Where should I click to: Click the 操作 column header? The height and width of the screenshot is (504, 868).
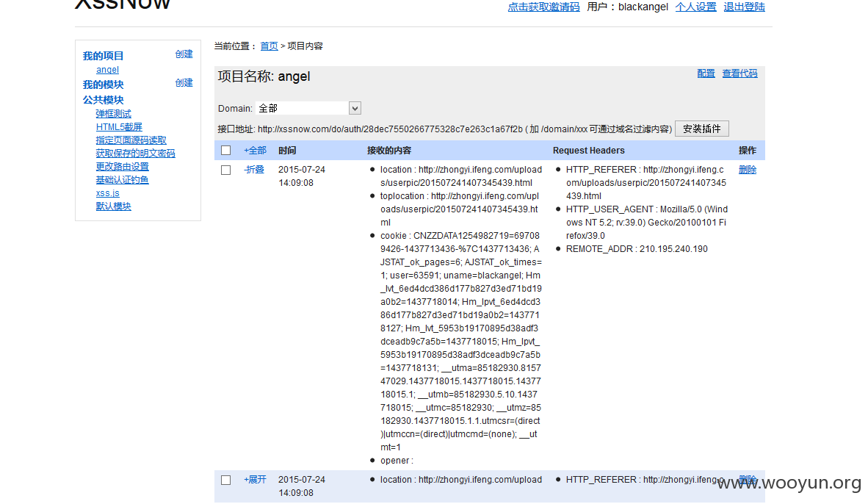[x=748, y=151]
